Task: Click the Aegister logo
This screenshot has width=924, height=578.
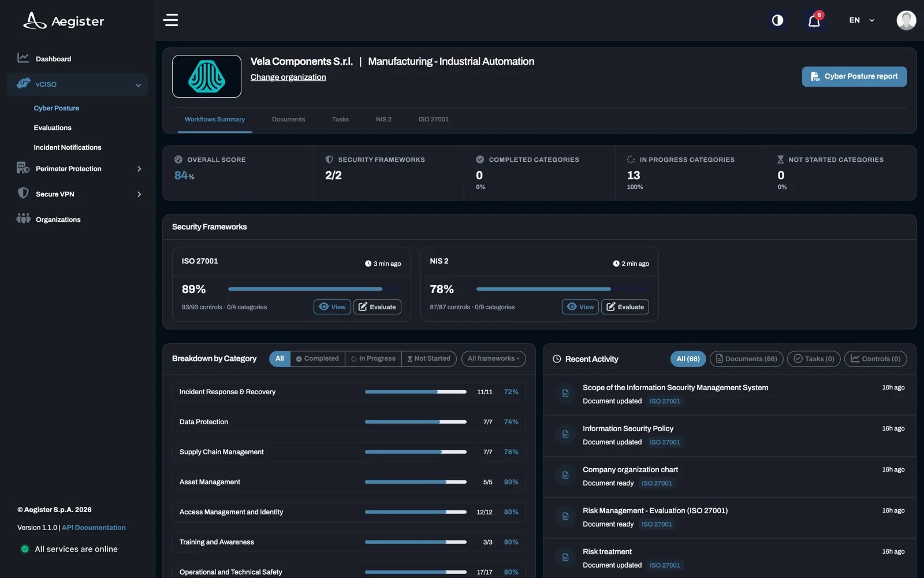Action: pos(64,21)
